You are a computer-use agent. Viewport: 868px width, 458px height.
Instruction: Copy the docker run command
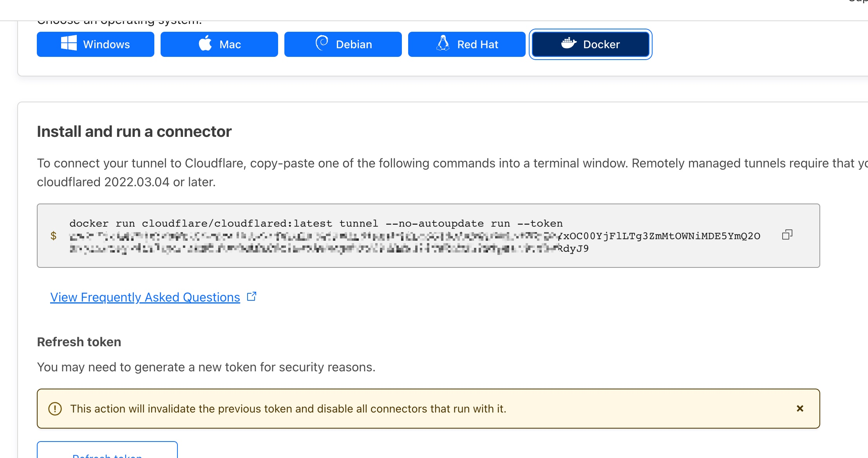point(787,235)
